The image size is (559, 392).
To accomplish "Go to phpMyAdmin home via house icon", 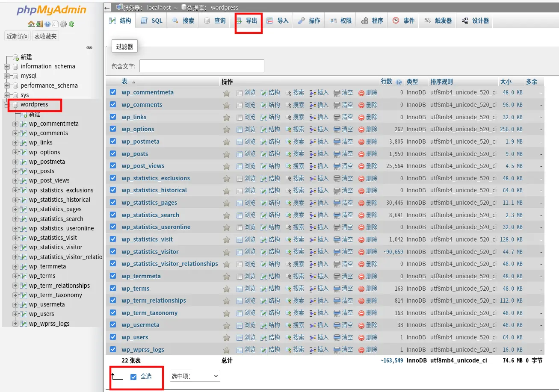I will coord(31,24).
